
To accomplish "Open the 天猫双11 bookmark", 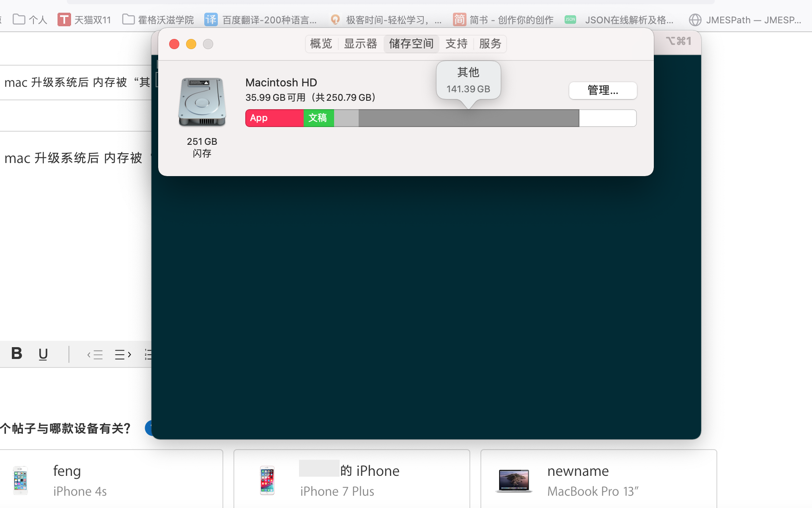I will 84,20.
